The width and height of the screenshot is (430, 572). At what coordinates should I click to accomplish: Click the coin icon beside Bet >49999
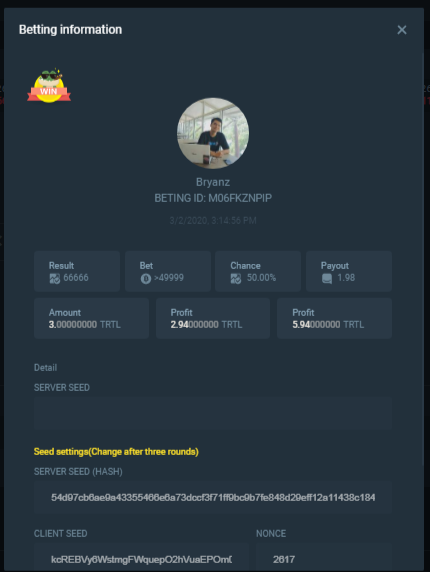[x=146, y=279]
